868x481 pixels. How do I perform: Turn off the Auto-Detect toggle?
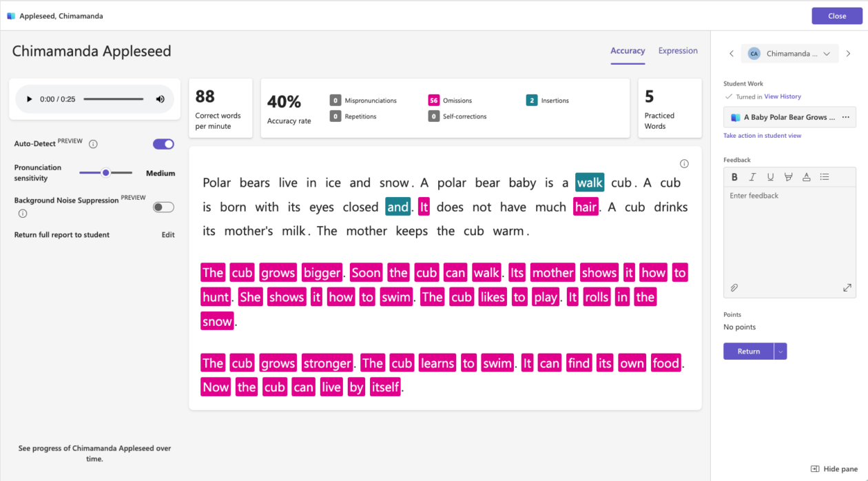coord(163,144)
